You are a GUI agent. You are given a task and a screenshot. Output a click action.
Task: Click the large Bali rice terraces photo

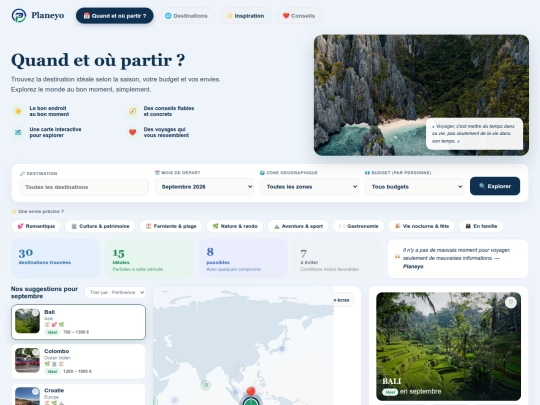pos(448,346)
